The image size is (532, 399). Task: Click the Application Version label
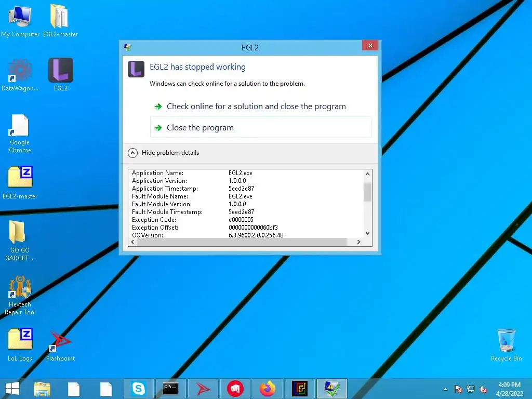click(159, 181)
